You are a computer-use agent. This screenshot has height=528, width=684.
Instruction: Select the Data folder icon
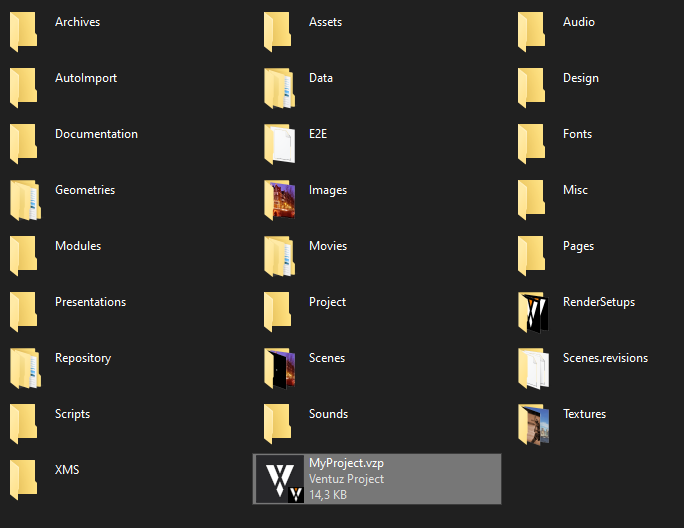pyautogui.click(x=278, y=88)
